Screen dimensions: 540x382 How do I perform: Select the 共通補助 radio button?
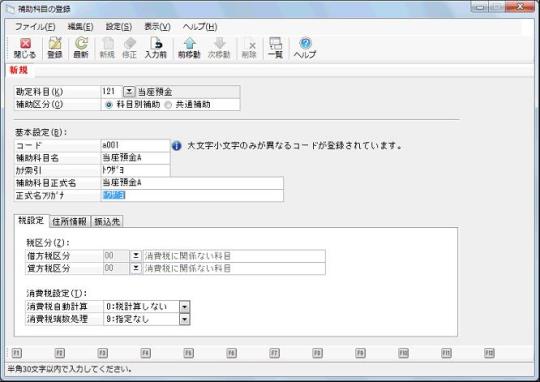pyautogui.click(x=168, y=105)
